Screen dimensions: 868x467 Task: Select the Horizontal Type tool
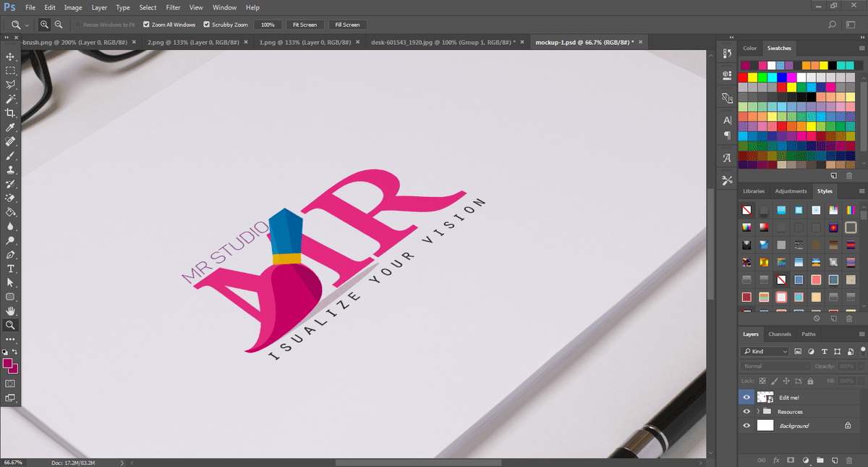click(10, 269)
